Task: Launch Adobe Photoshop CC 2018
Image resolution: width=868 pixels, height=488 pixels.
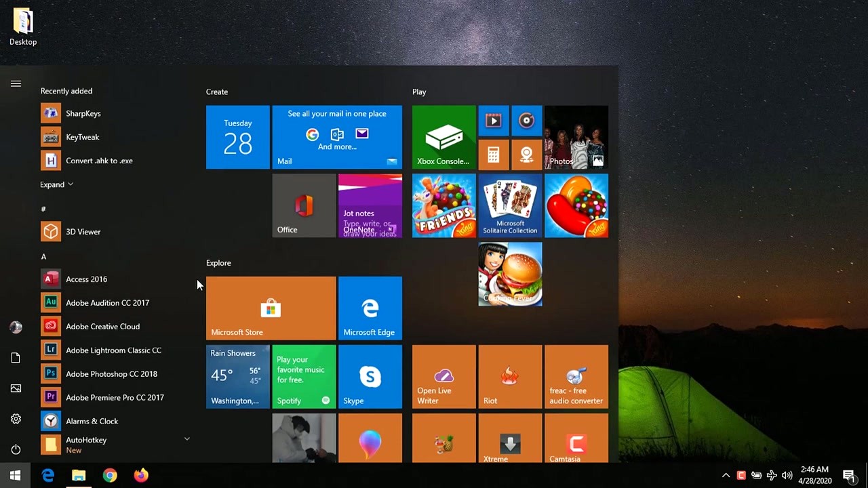Action: (111, 373)
